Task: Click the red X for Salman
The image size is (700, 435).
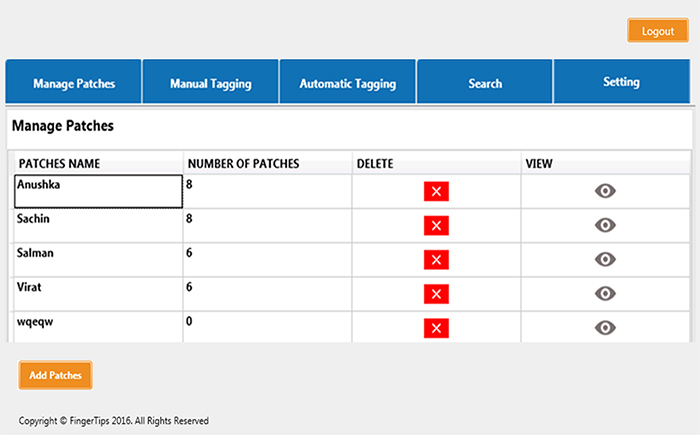Action: [436, 260]
